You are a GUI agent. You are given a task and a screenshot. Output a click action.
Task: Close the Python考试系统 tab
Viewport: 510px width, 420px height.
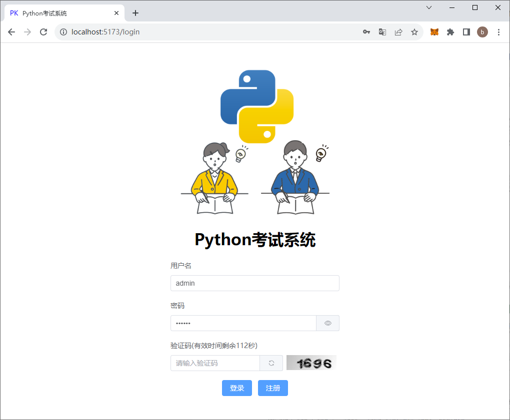click(x=116, y=13)
